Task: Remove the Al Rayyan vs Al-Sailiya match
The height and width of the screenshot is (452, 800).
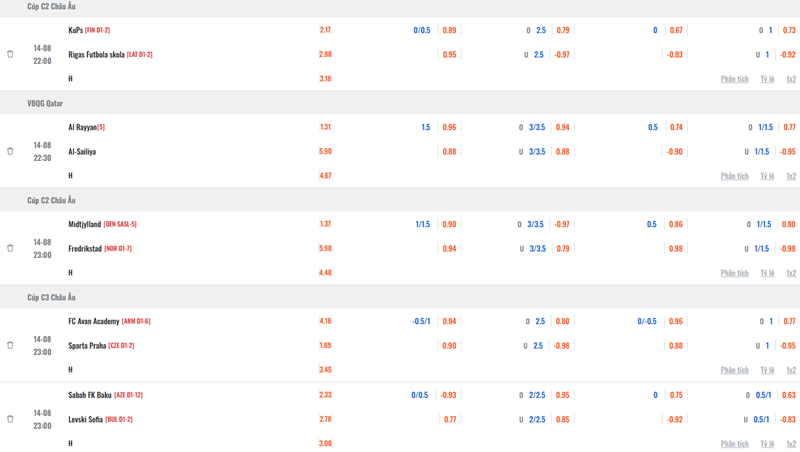Action: pyautogui.click(x=10, y=151)
